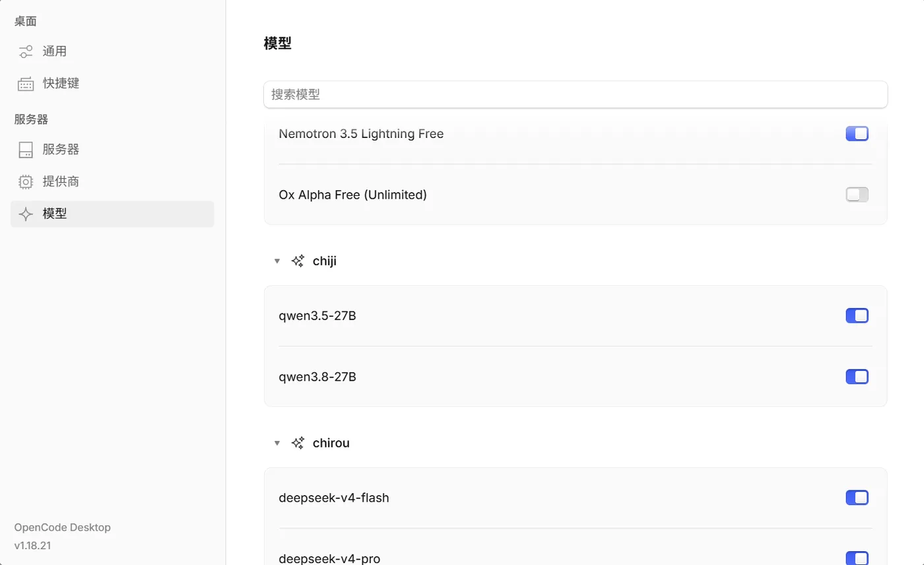The height and width of the screenshot is (565, 924).
Task: Click the keyboard icon beside 快捷键
Action: (26, 84)
